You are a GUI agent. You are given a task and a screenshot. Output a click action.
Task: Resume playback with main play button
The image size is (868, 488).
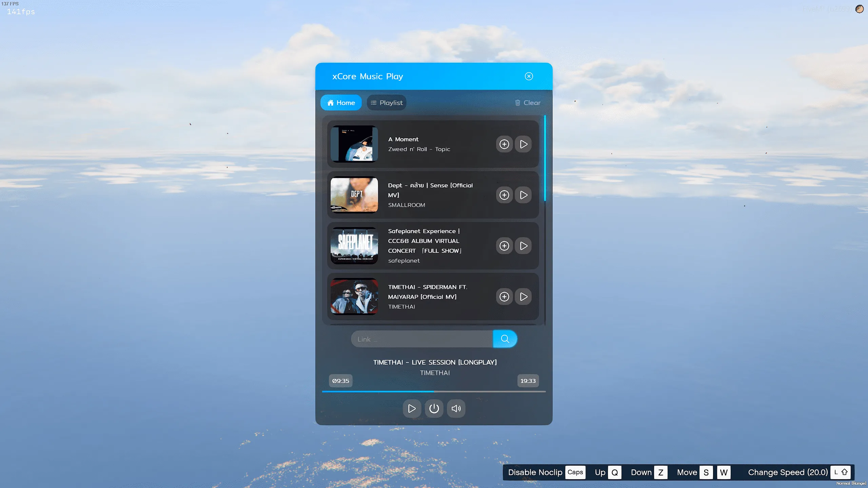(412, 408)
